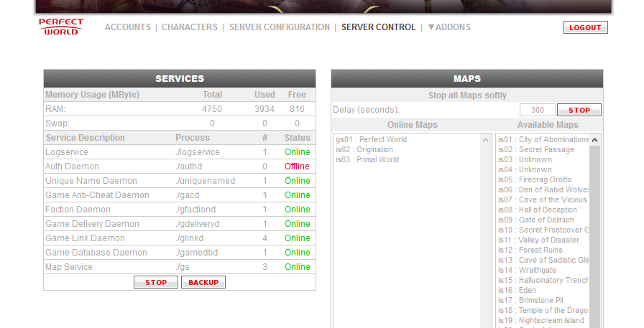Go to the Characters page
The image size is (644, 328).
[189, 27]
